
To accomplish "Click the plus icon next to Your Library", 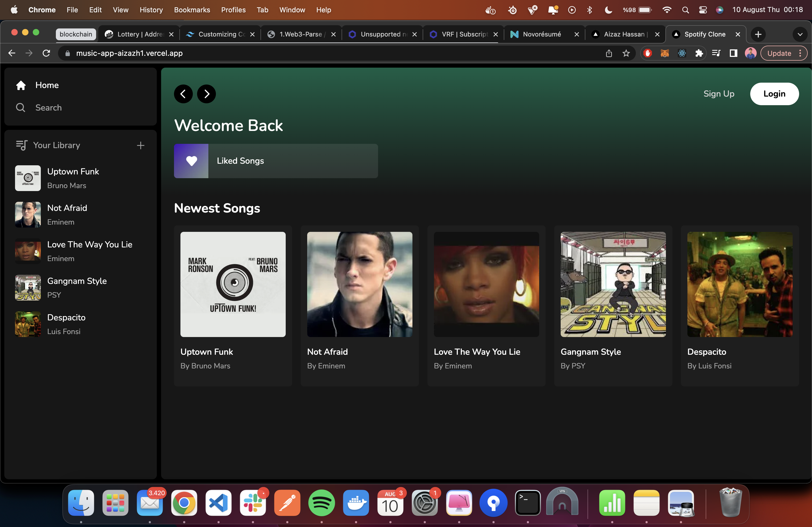I will [x=140, y=145].
